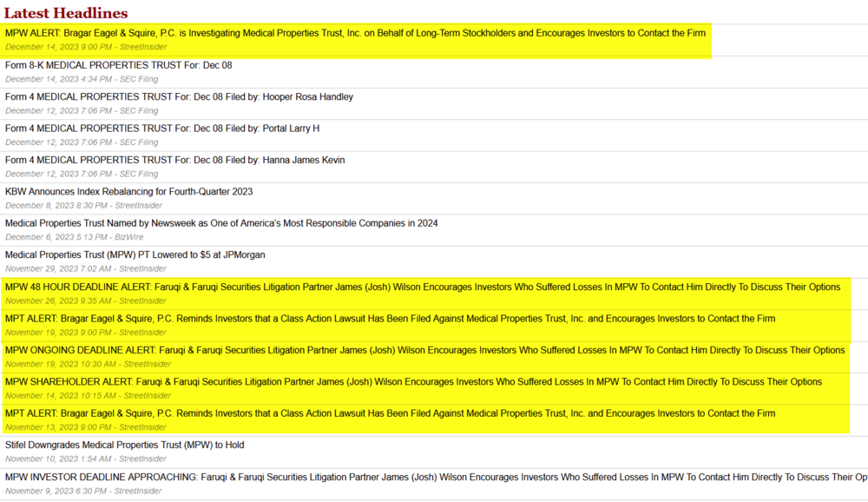The width and height of the screenshot is (868, 502).
Task: Open MPW 48 HOUR DEADLINE ALERT headline
Action: coord(423,287)
